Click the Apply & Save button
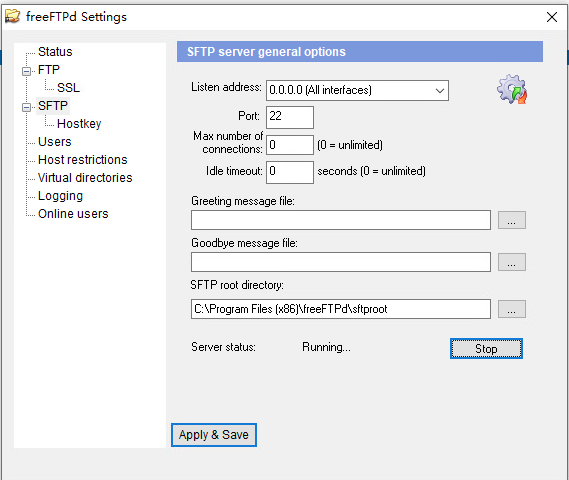Viewport: 569px width, 480px height. 214,435
